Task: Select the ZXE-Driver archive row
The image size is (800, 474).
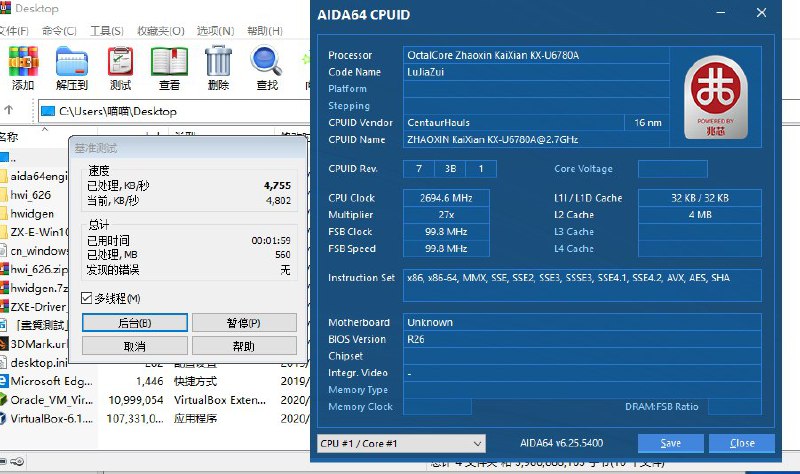Action: (34, 307)
